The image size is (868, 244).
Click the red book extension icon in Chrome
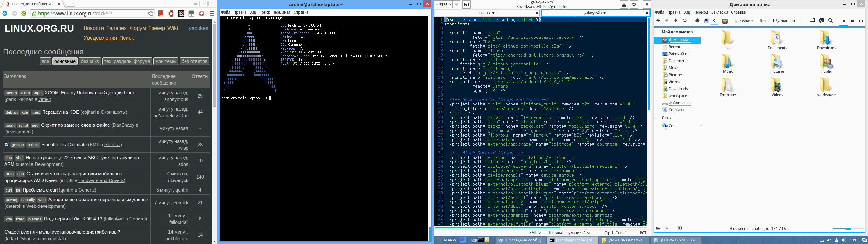coord(161,13)
